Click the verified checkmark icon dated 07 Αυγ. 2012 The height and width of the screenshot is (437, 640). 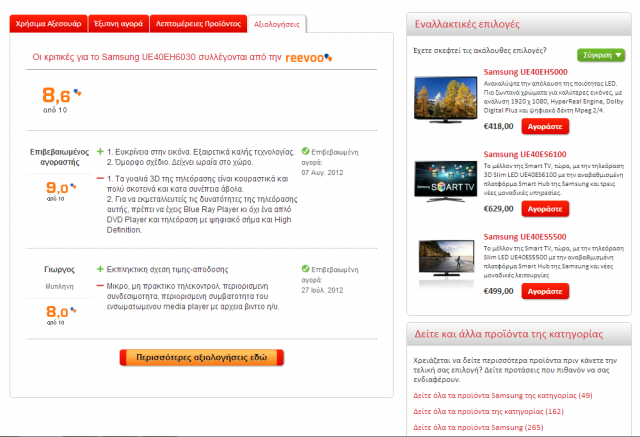(x=305, y=151)
